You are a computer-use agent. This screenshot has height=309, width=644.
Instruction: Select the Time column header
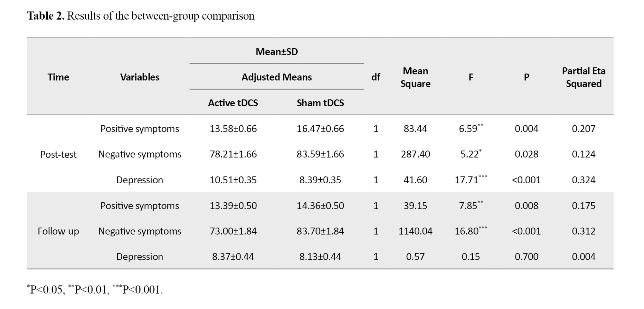[x=58, y=77]
